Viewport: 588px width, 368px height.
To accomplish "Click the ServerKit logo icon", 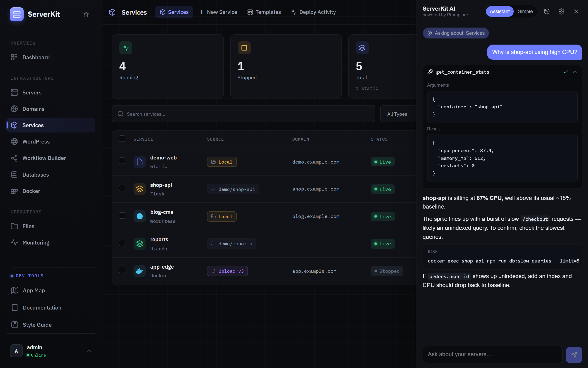I will point(17,14).
